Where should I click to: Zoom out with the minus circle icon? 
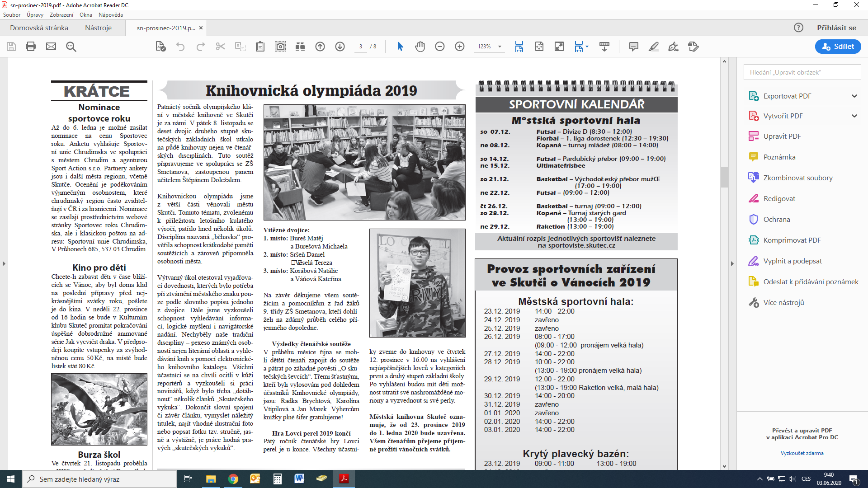[440, 47]
